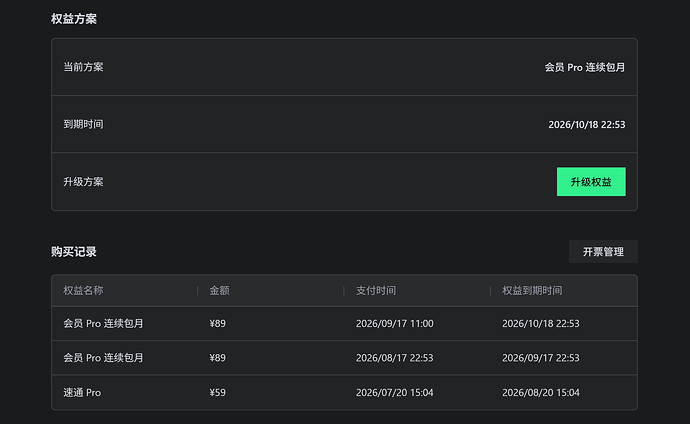This screenshot has width=690, height=424.
Task: Click payment time 2026/09/17 11:00
Action: [x=395, y=323]
